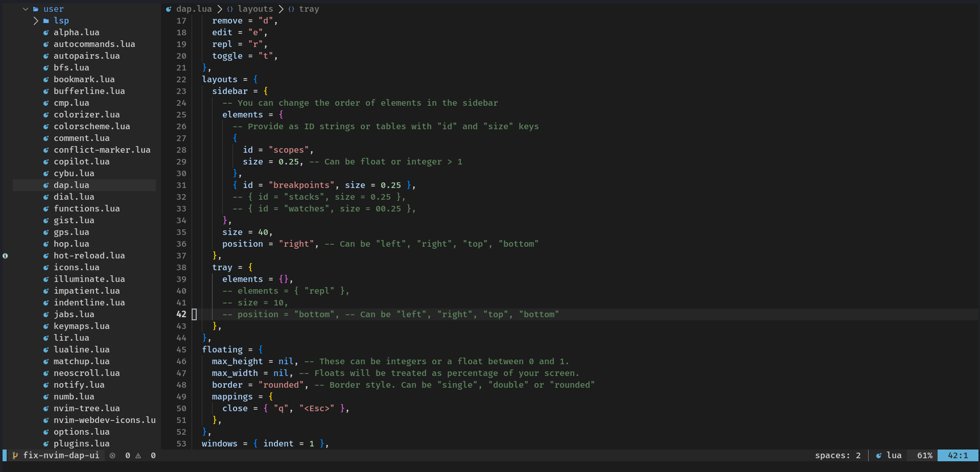Click lua icon beside notify.lua

pyautogui.click(x=46, y=385)
